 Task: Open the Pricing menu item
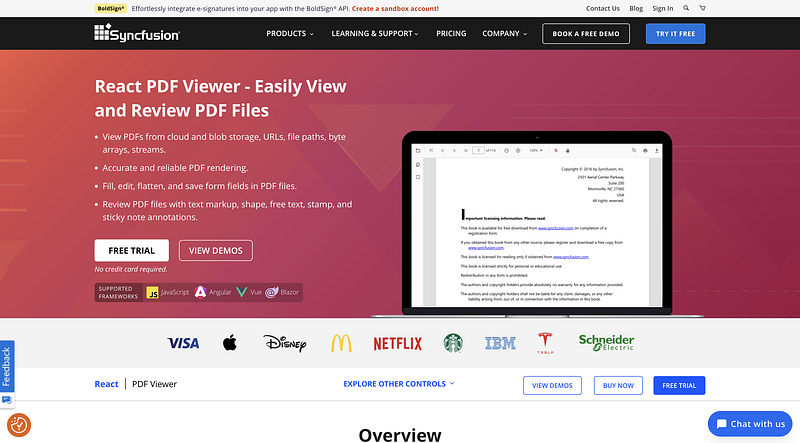(451, 34)
